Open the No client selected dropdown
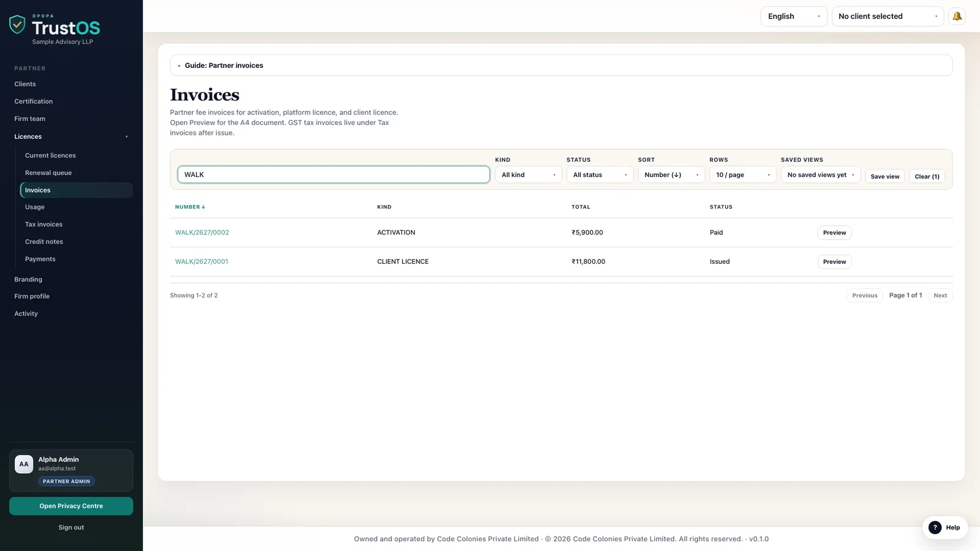The width and height of the screenshot is (980, 551). [888, 17]
